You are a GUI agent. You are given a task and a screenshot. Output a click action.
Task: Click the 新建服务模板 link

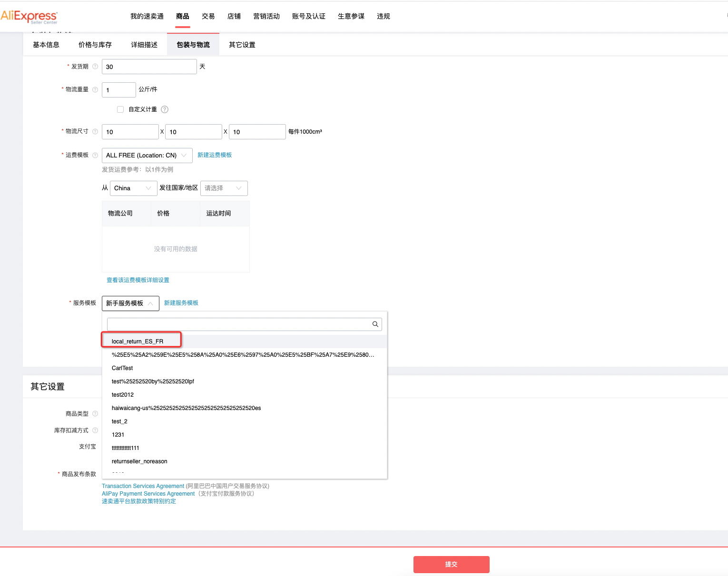tap(181, 303)
